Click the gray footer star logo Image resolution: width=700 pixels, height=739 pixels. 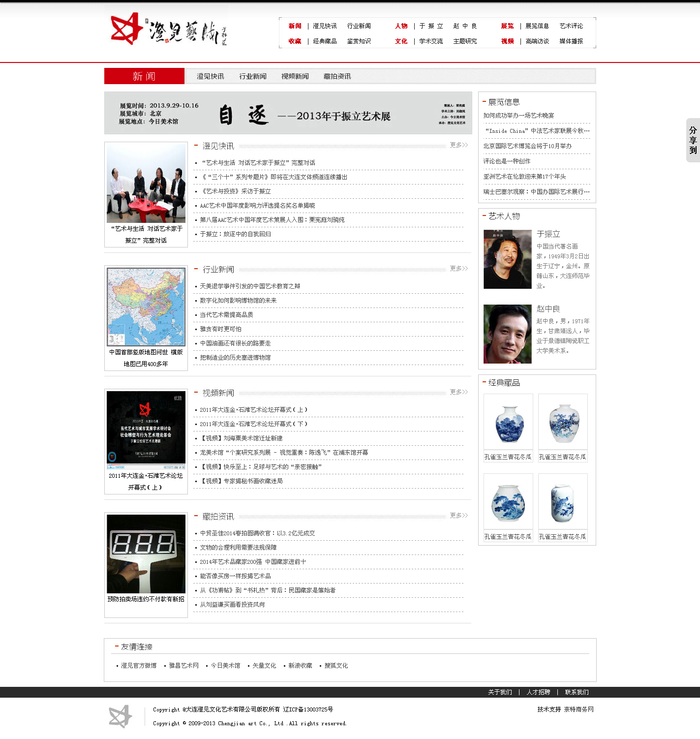coord(121,716)
